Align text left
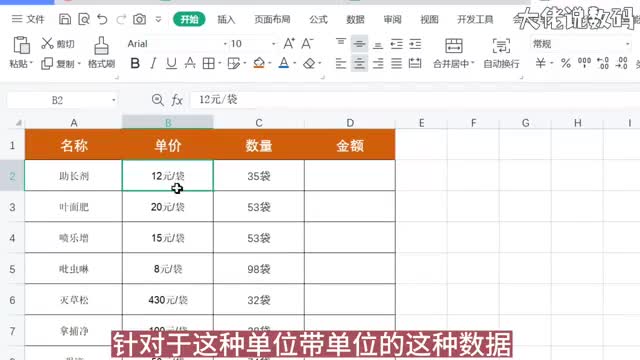 [x=341, y=63]
